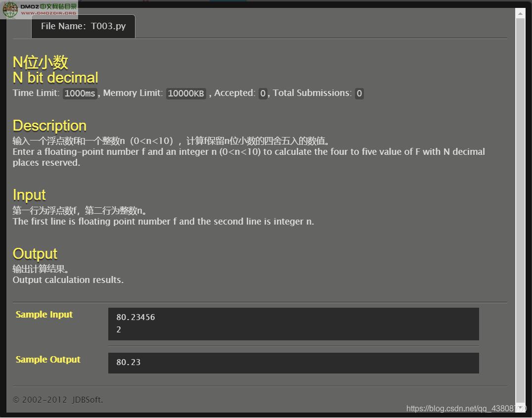Click the © 2002-2012 JDBSoft footer text

tap(58, 400)
